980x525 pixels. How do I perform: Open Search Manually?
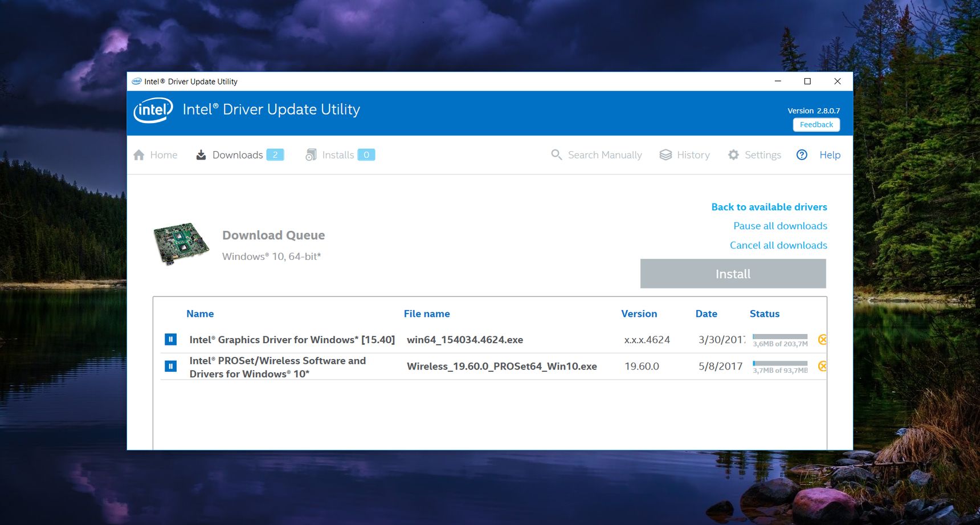pyautogui.click(x=605, y=155)
